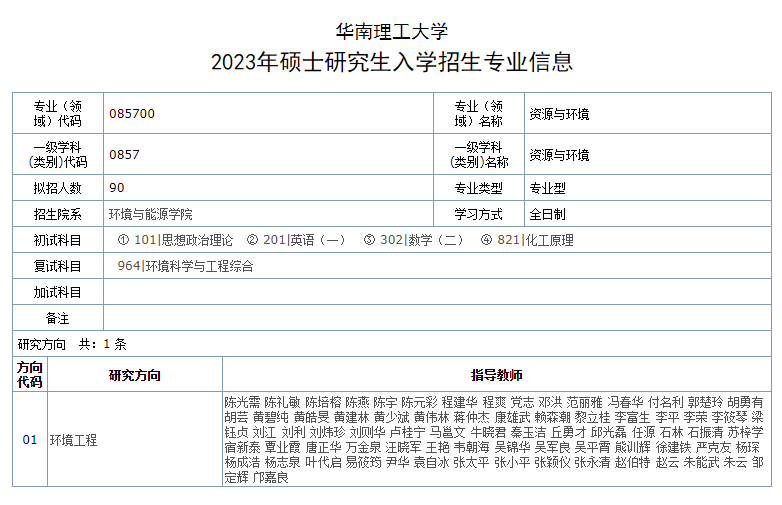Click the 研究方向 共: 1 条 row
782x505 pixels.
coord(392,344)
